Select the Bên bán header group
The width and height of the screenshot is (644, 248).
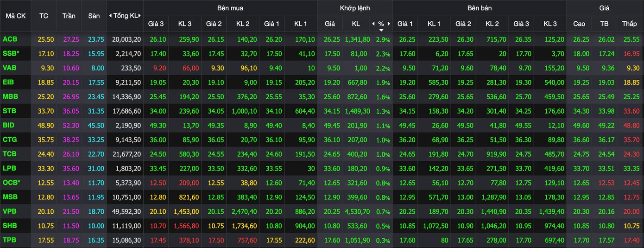click(480, 8)
